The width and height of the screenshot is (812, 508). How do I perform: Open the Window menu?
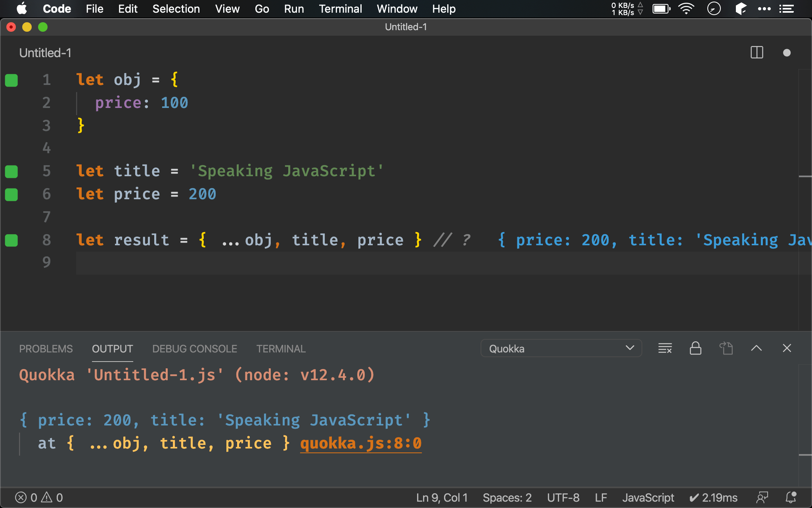coord(397,9)
